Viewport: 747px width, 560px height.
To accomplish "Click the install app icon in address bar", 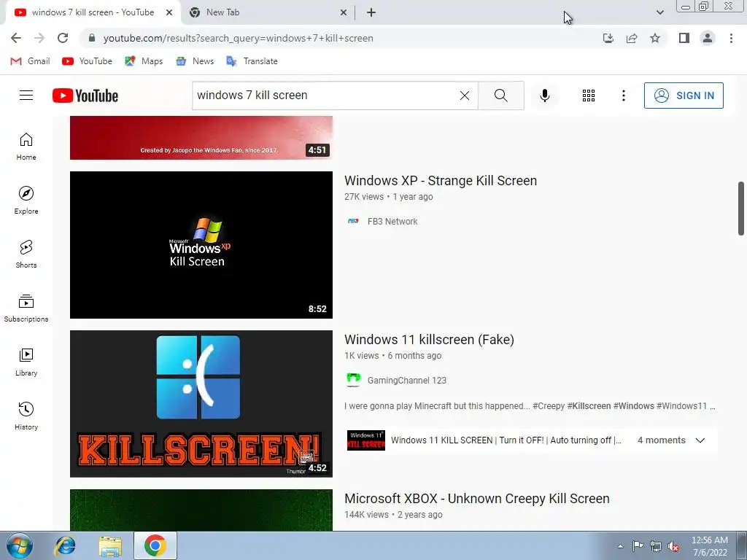I will [x=608, y=38].
